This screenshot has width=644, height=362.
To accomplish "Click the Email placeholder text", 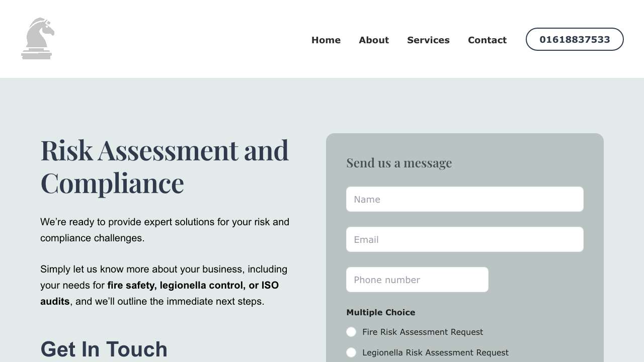I will click(x=367, y=239).
